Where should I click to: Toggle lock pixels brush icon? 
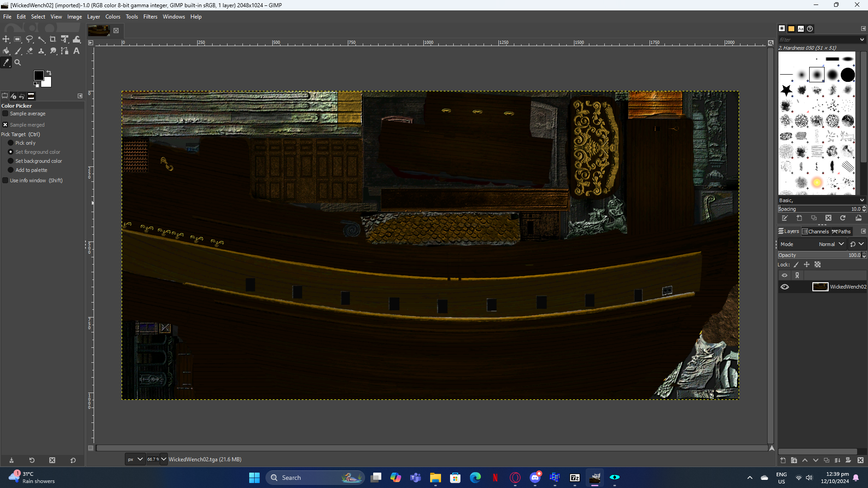click(x=796, y=265)
